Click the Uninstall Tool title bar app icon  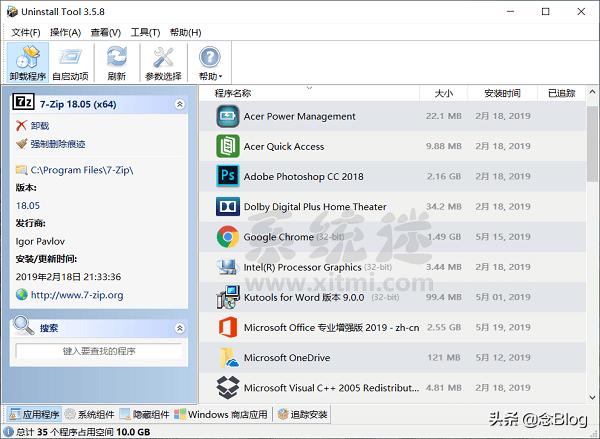[12, 11]
